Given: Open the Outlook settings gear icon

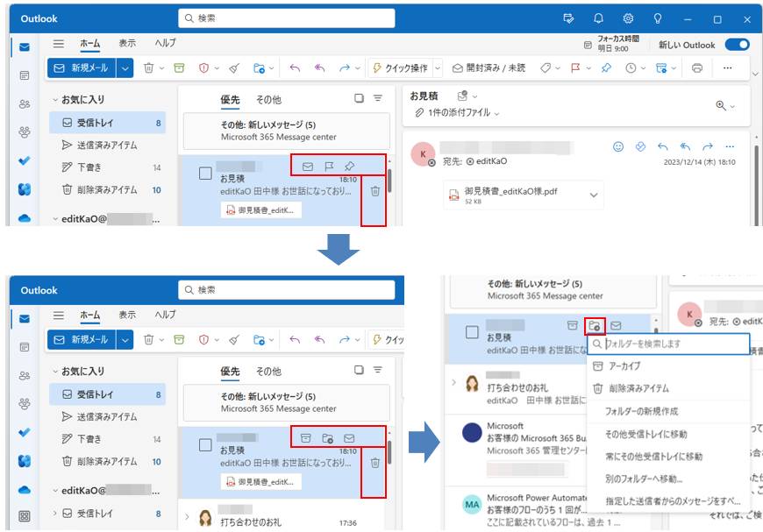Looking at the screenshot, I should pyautogui.click(x=628, y=18).
